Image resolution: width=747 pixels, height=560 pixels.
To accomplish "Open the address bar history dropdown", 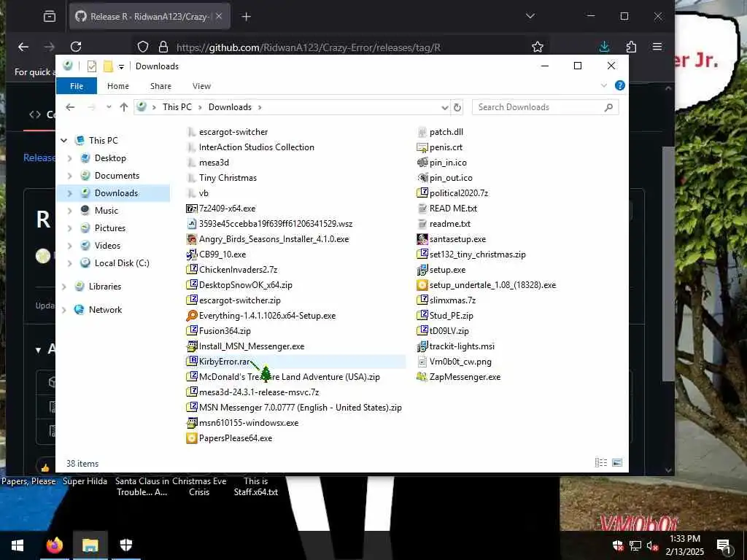I will pos(444,108).
